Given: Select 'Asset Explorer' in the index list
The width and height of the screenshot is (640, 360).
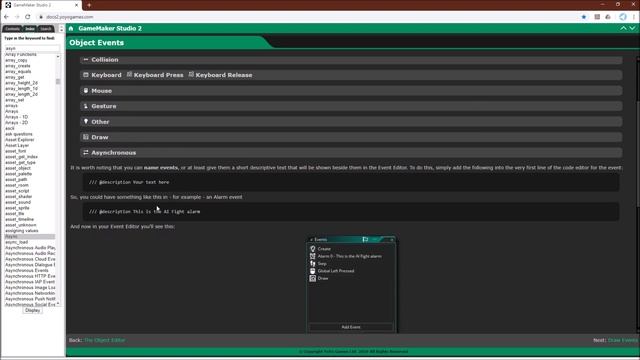Looking at the screenshot, I should coord(20,140).
